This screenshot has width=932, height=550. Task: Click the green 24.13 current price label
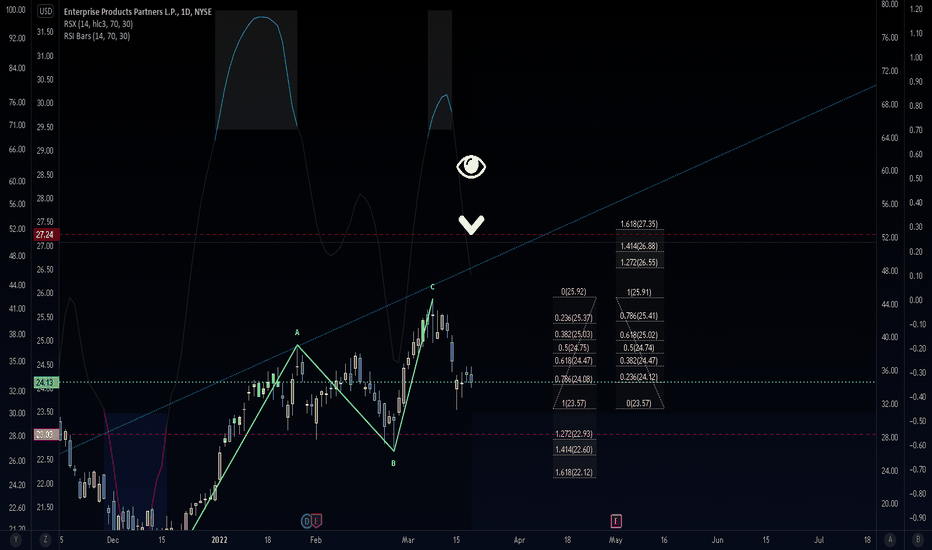tap(45, 382)
